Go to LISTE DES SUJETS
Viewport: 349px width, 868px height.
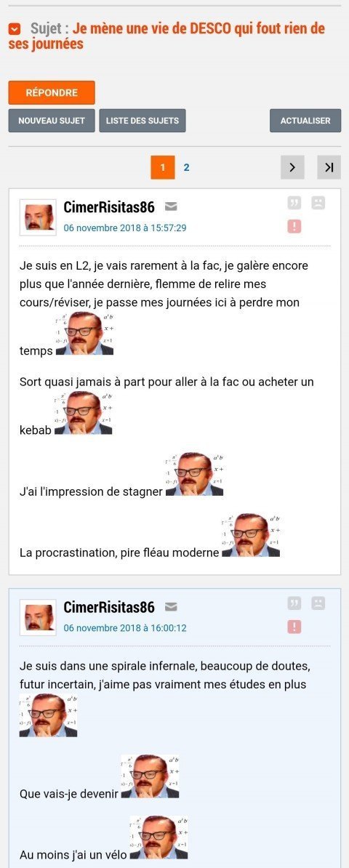[x=143, y=121]
